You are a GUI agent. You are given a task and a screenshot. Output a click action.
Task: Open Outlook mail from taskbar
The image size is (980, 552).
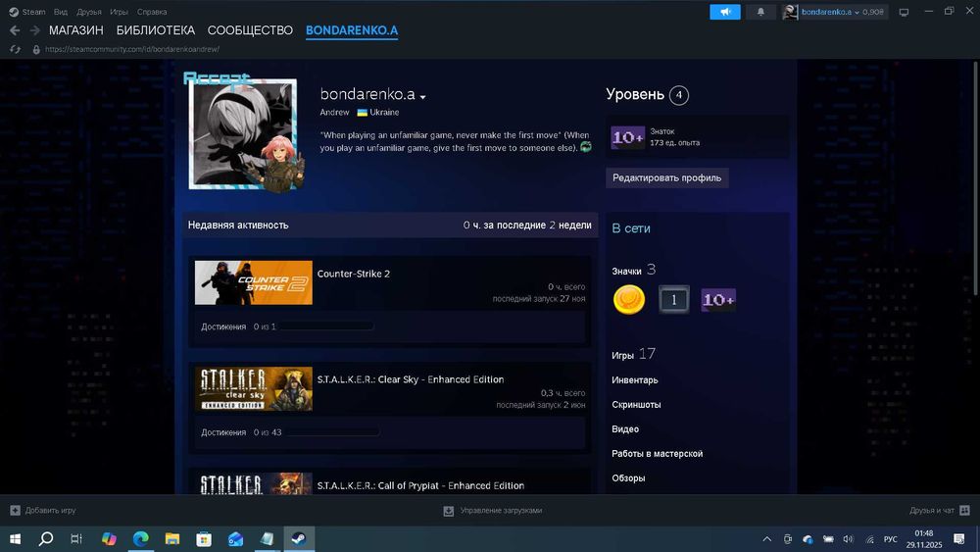[235, 539]
